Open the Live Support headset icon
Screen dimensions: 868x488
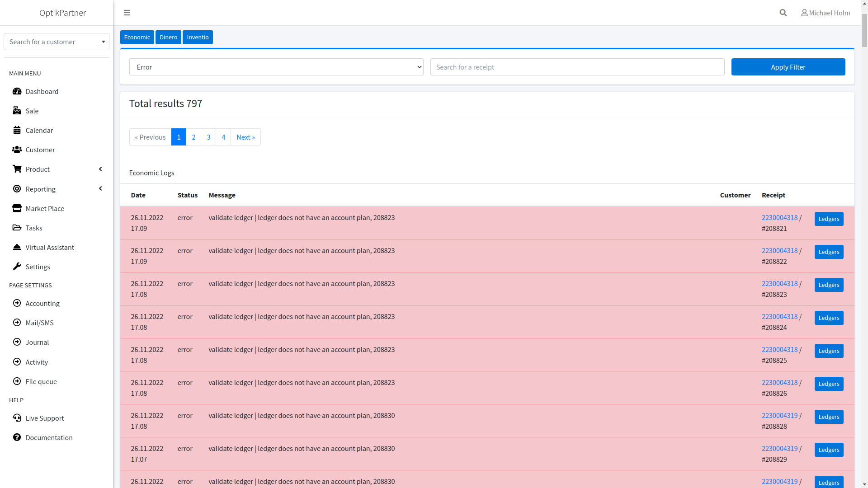[17, 418]
